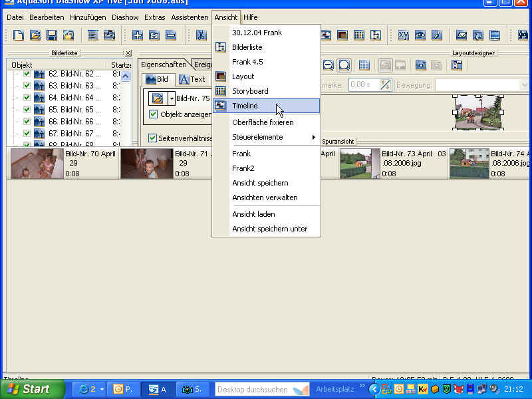Uncheck checkbox for 64. Bild-Nr. 64
The image size is (532, 399).
(x=27, y=98)
